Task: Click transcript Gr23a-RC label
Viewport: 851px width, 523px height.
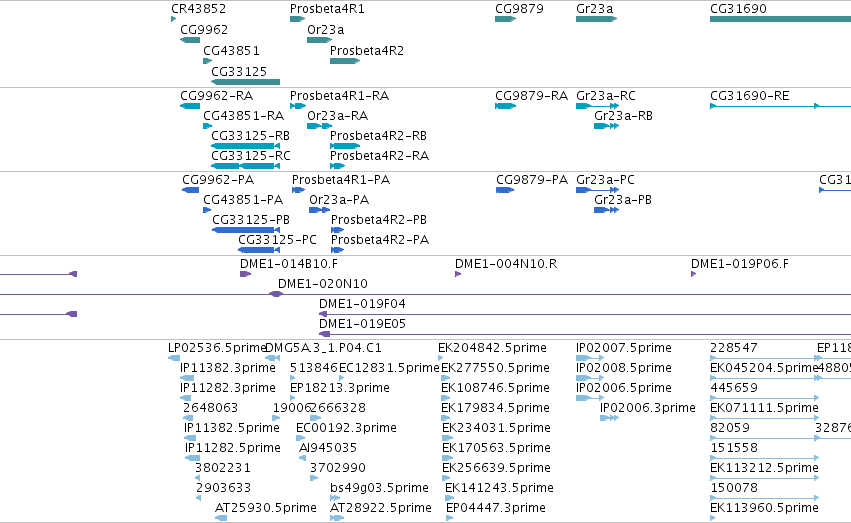Action: pyautogui.click(x=606, y=96)
